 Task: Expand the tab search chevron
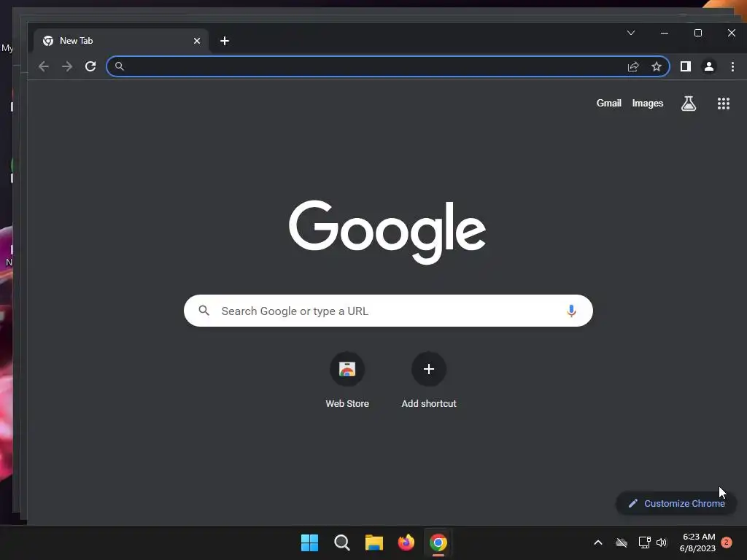(631, 33)
